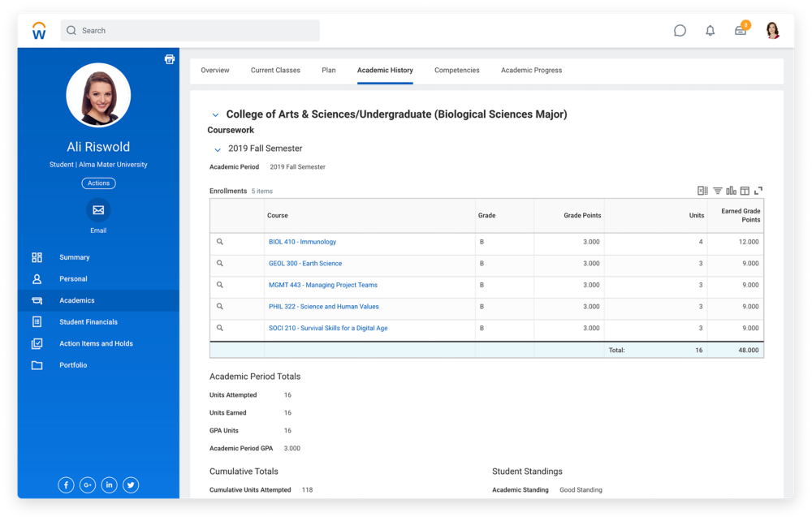Open the notifications bell
The image size is (812, 521).
coord(710,31)
